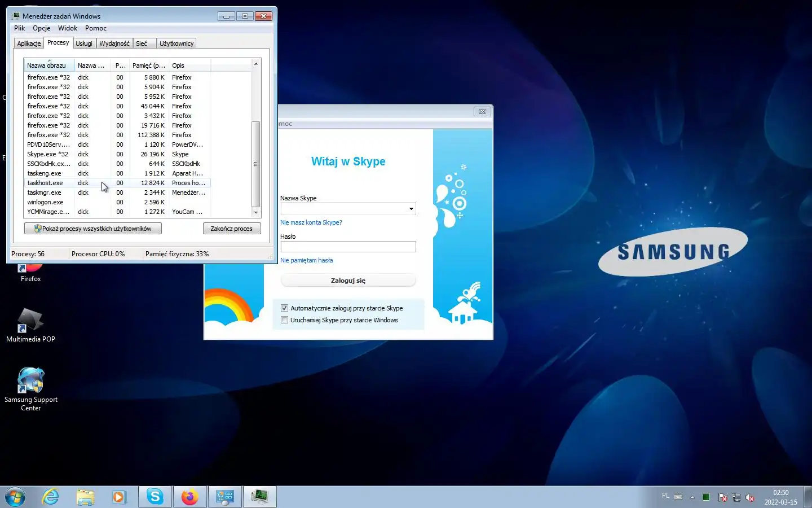
Task: Select firefox.exe row using 112 388 K
Action: click(117, 135)
